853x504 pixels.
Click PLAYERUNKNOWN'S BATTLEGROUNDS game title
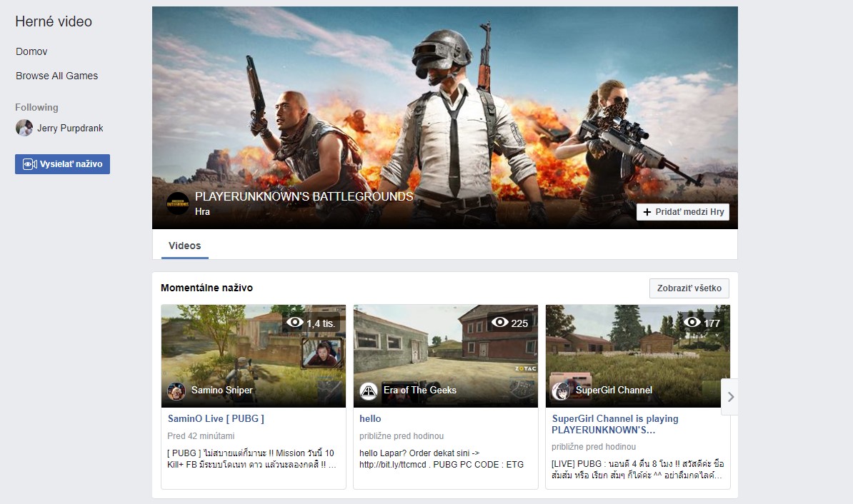(304, 197)
